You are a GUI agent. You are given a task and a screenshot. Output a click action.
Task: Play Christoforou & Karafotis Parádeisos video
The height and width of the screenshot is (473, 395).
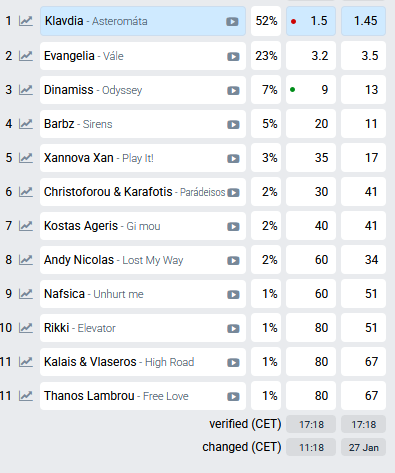tap(233, 193)
